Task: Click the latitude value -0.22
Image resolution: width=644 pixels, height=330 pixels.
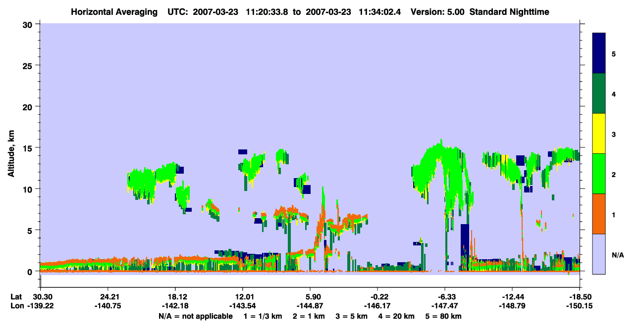Action: click(377, 297)
